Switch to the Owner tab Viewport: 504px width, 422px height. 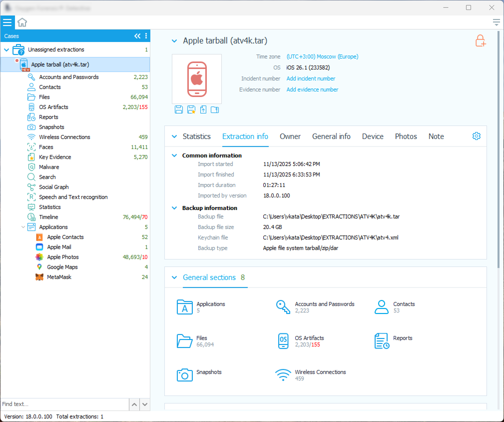click(x=290, y=136)
